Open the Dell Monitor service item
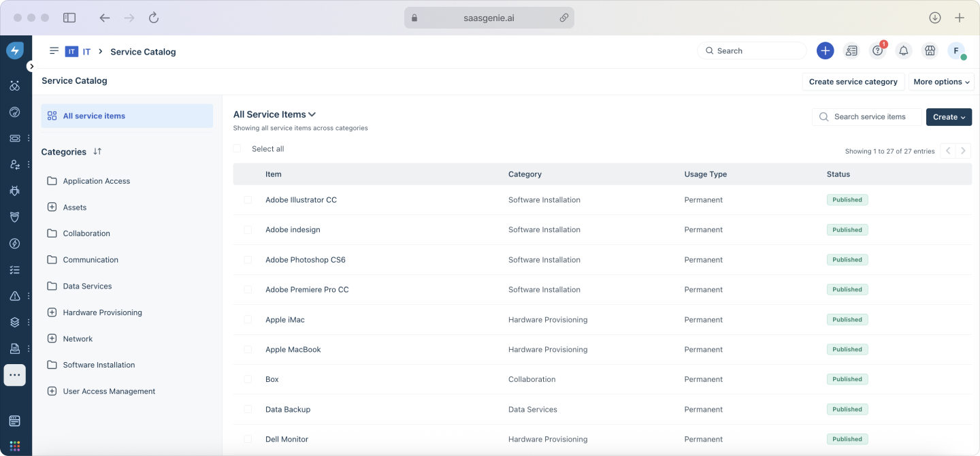 click(x=287, y=439)
